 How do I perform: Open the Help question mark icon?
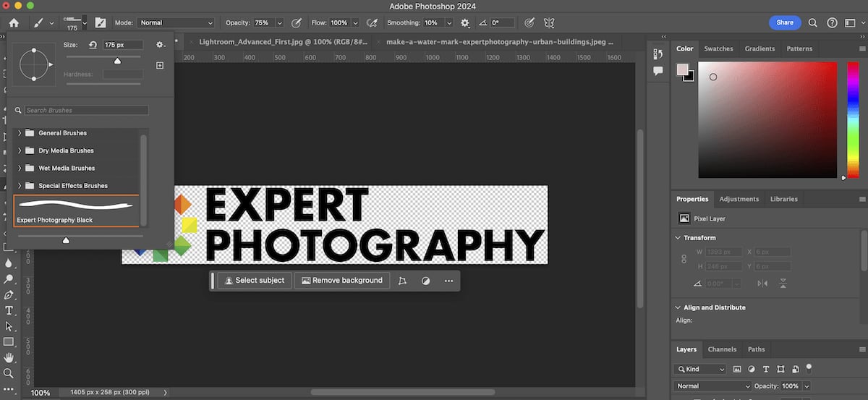(832, 23)
